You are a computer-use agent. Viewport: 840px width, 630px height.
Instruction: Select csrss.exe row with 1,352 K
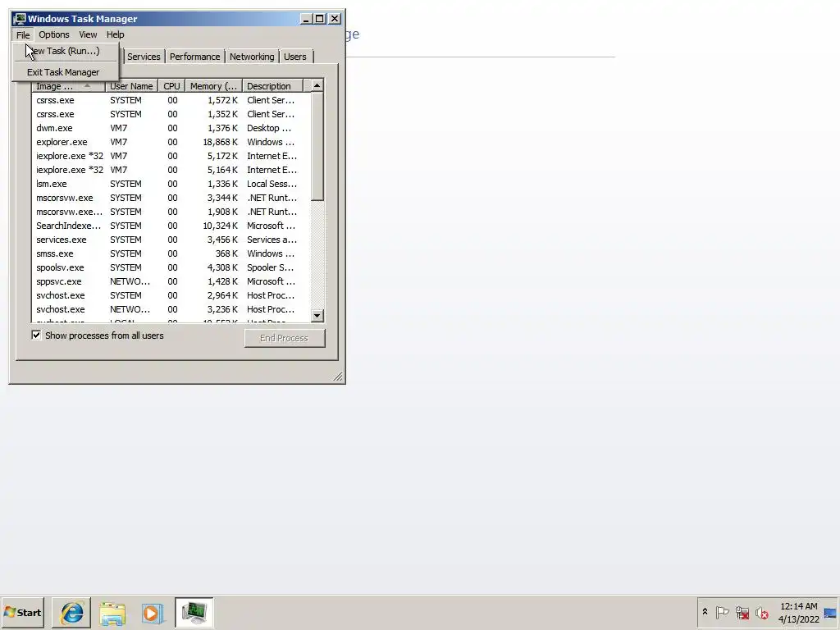[x=171, y=114]
